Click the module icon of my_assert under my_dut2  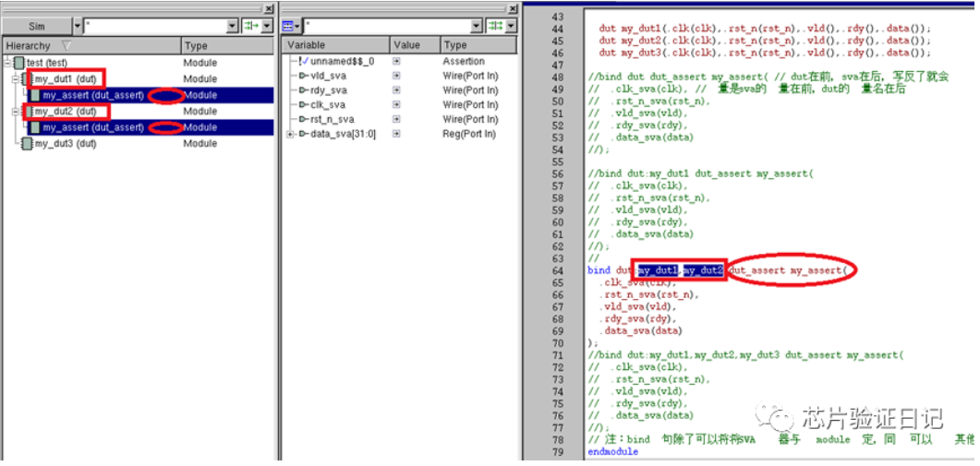coord(36,127)
